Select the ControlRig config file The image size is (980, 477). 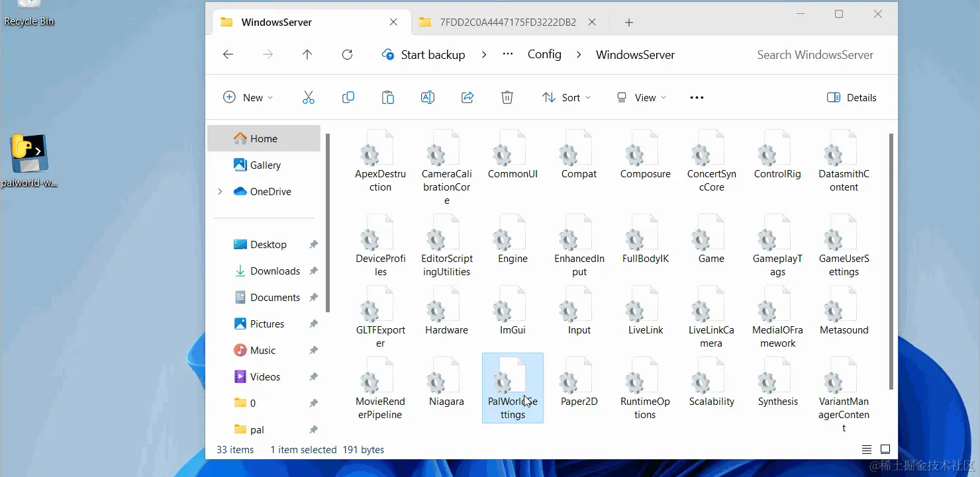point(778,155)
